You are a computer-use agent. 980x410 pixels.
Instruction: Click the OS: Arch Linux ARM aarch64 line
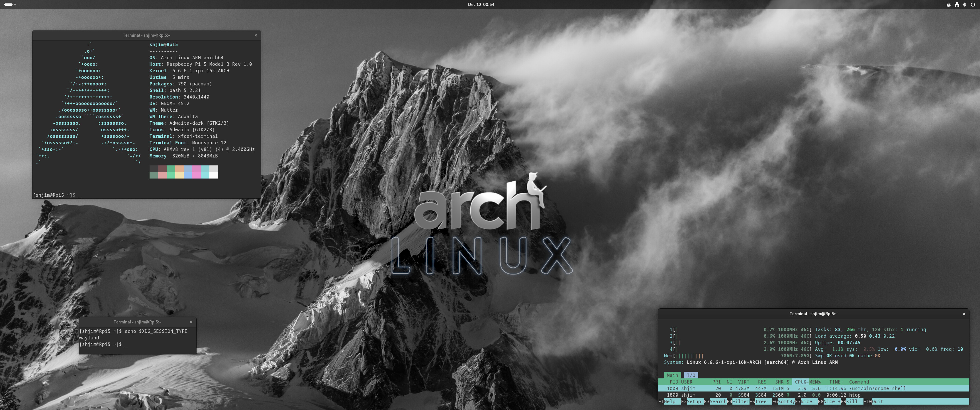tap(186, 58)
